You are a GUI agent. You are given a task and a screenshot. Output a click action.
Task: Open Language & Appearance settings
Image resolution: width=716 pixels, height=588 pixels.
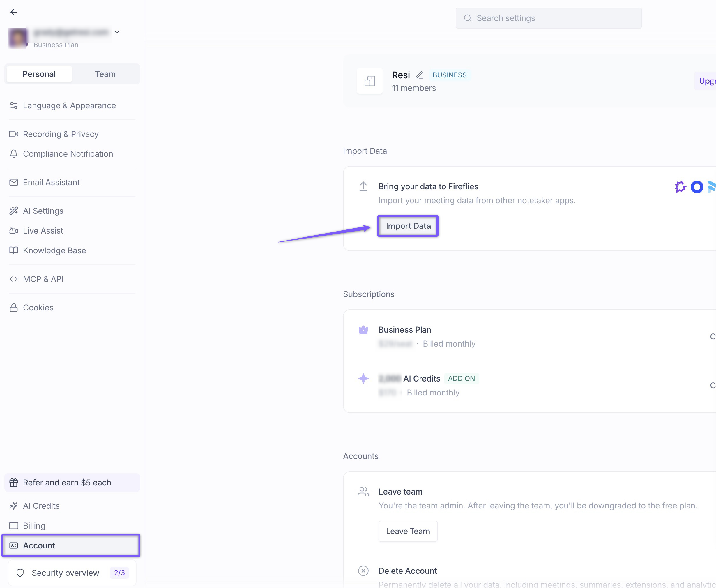tap(72, 106)
